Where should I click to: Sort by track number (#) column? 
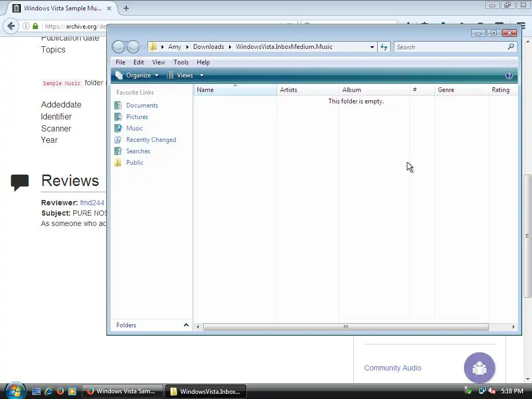(422, 90)
